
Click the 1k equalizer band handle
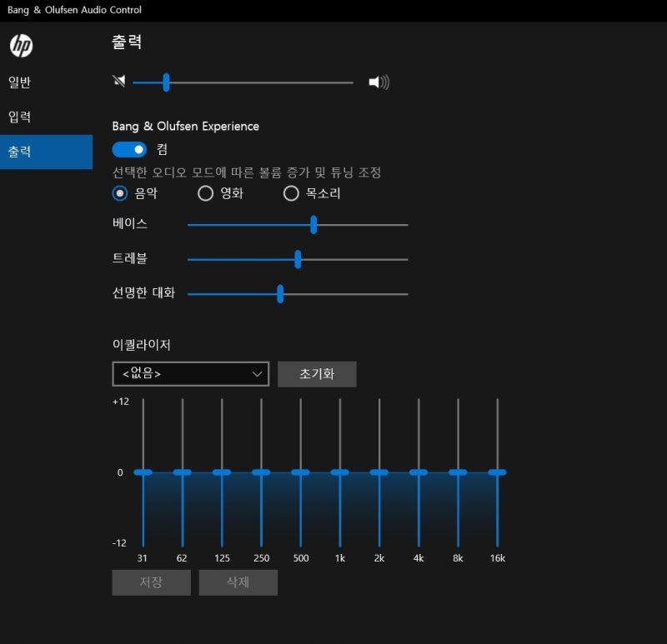[340, 472]
